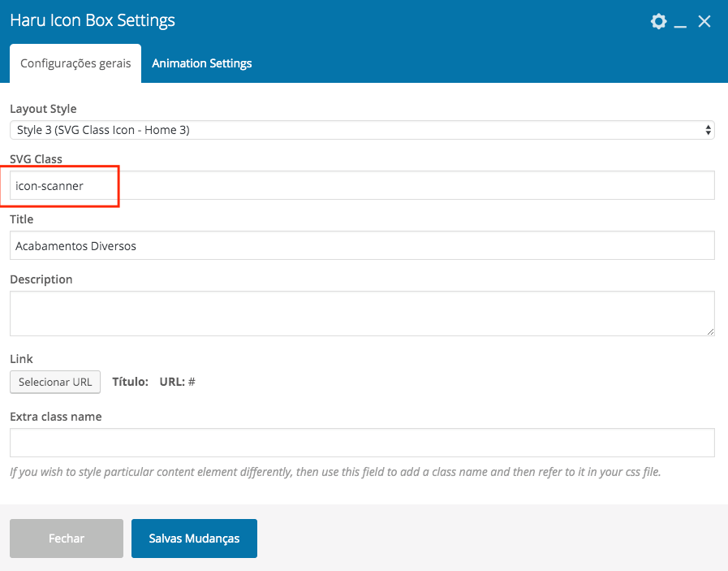Click the 'Haru Icon Box Settings' heading
Viewport: 728px width, 571px height.
(x=93, y=20)
